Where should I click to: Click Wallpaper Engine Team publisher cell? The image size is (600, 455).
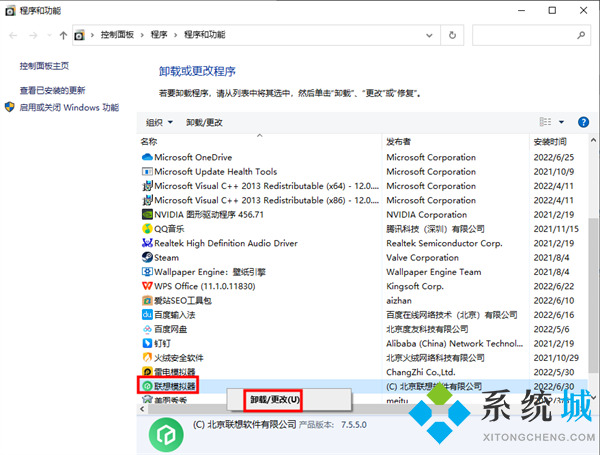[434, 272]
